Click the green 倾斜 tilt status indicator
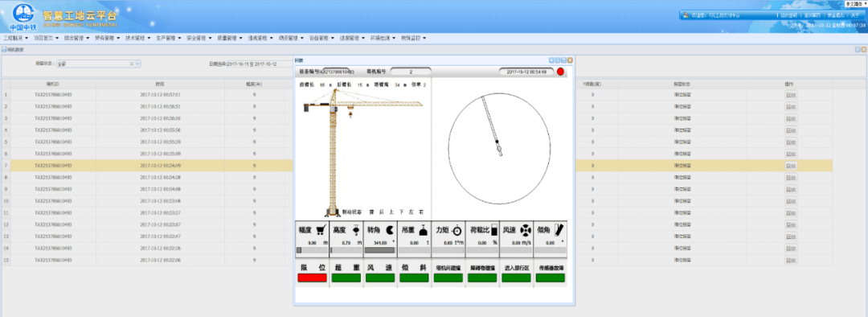The image size is (868, 317). click(414, 278)
